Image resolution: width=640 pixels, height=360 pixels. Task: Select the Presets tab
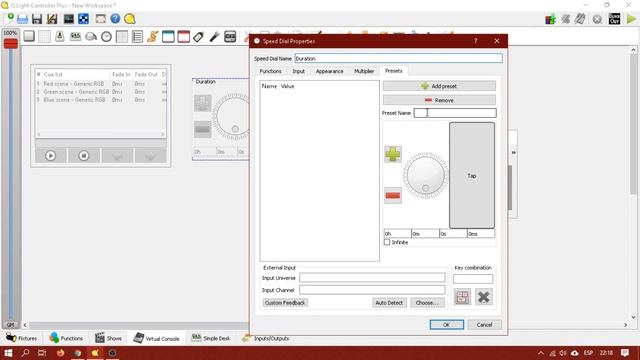[393, 71]
